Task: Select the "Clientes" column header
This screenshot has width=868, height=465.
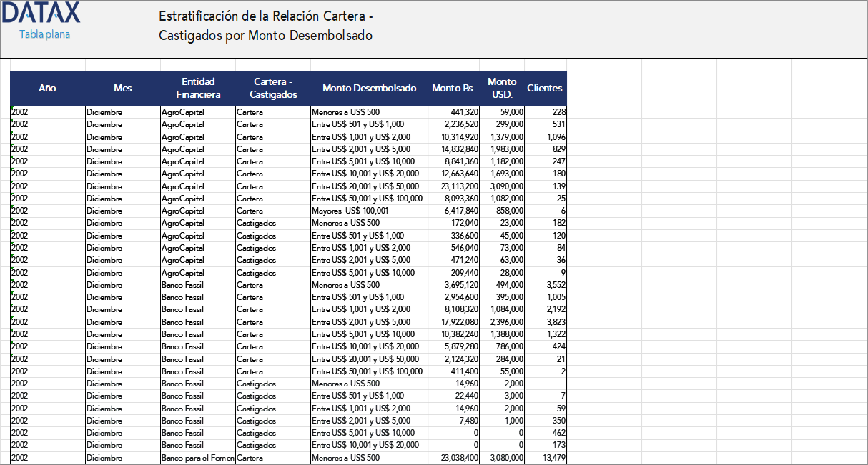Action: point(545,88)
